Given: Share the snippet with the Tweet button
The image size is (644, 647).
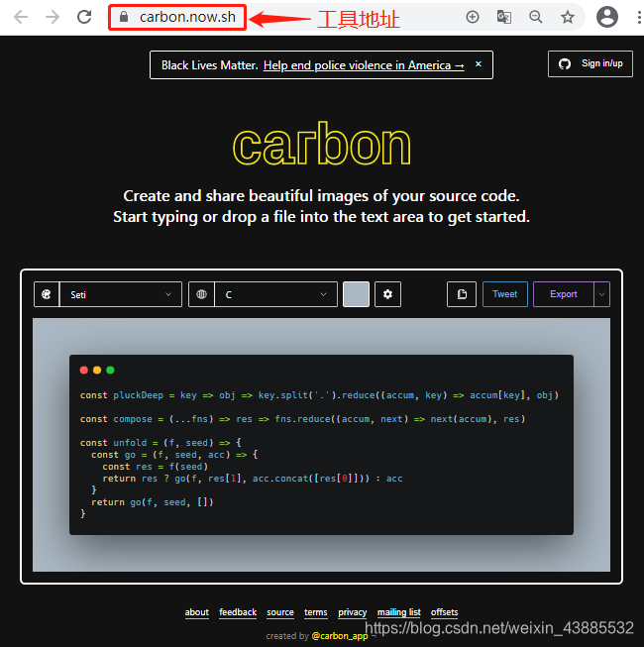Looking at the screenshot, I should click(505, 294).
